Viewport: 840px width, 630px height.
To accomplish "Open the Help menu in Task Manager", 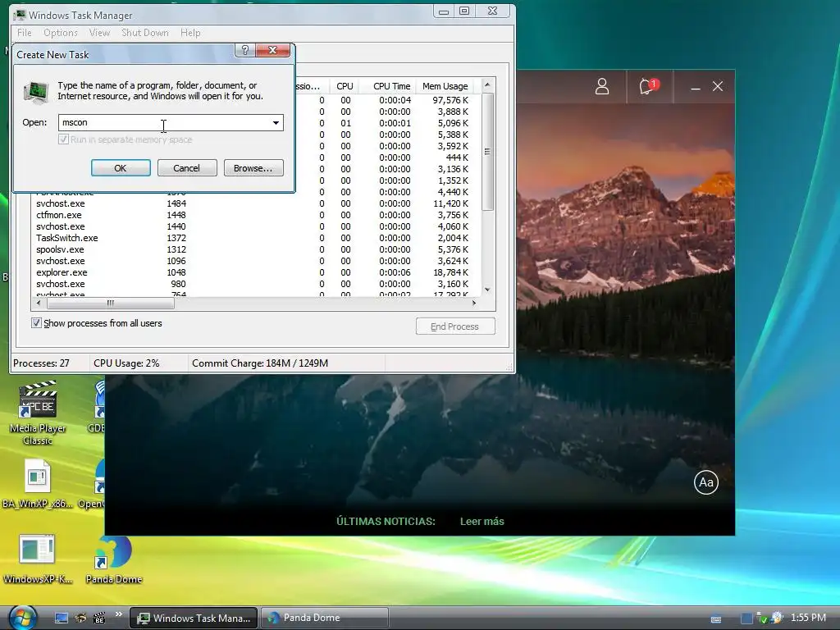I will click(190, 33).
